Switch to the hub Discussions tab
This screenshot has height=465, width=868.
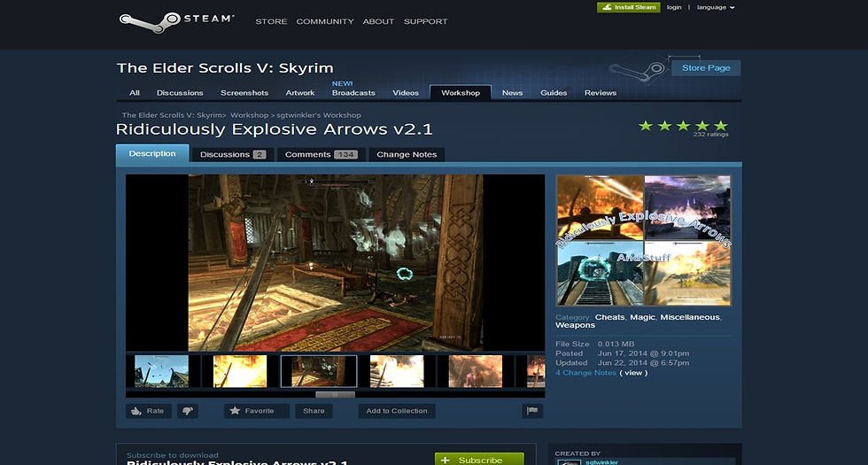tap(180, 93)
